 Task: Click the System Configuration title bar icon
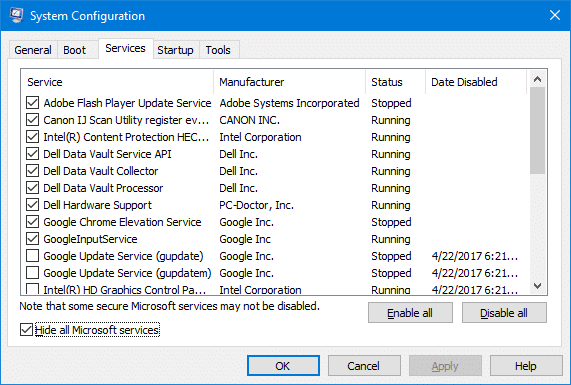coord(16,15)
